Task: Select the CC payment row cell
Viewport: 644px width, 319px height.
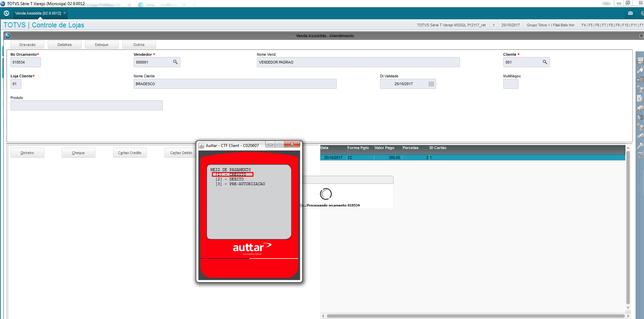Action: click(360, 157)
